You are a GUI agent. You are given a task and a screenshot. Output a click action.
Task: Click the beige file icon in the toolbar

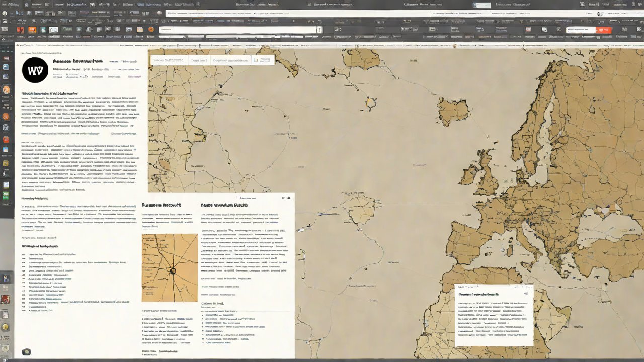pos(140,30)
